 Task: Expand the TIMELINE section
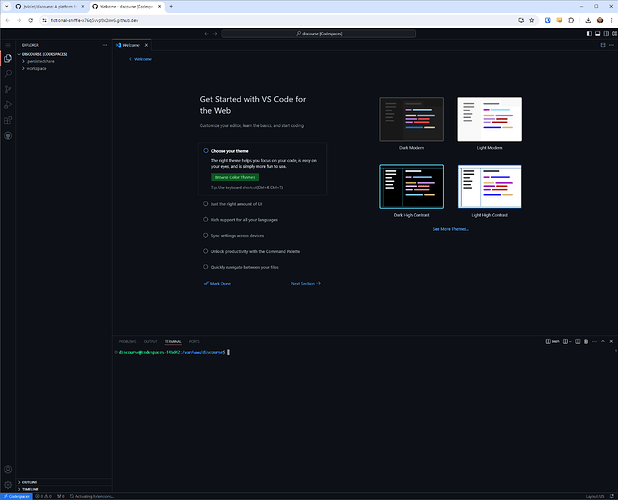pyautogui.click(x=64, y=489)
